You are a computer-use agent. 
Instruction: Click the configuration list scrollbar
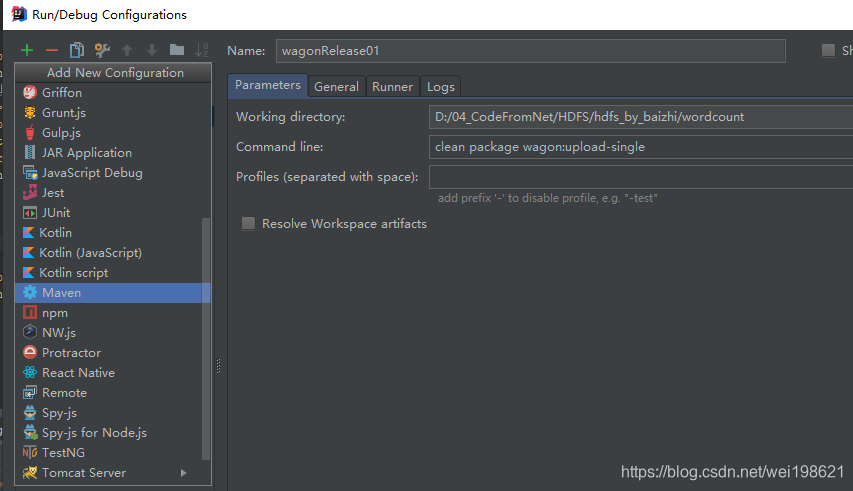[x=206, y=339]
